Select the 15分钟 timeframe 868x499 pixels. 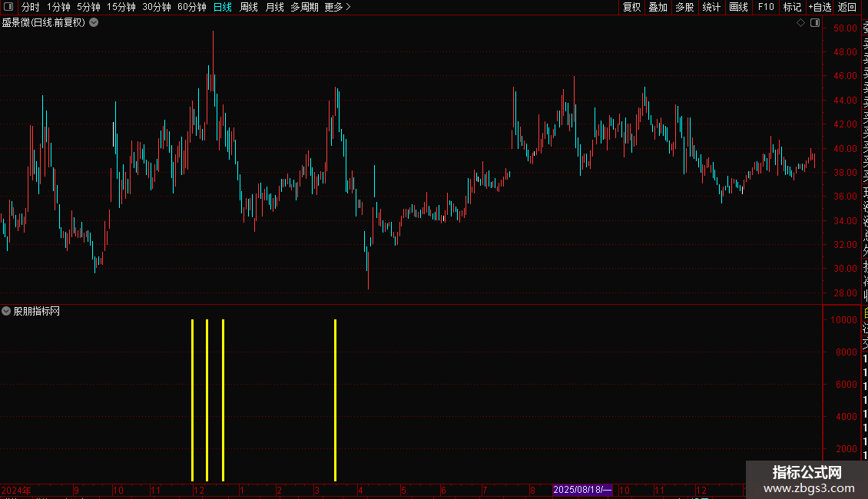tap(121, 7)
